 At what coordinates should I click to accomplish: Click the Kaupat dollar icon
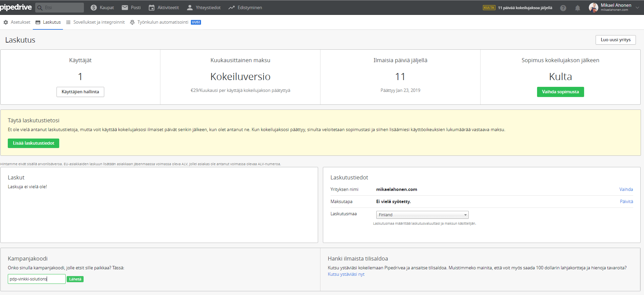click(x=94, y=7)
